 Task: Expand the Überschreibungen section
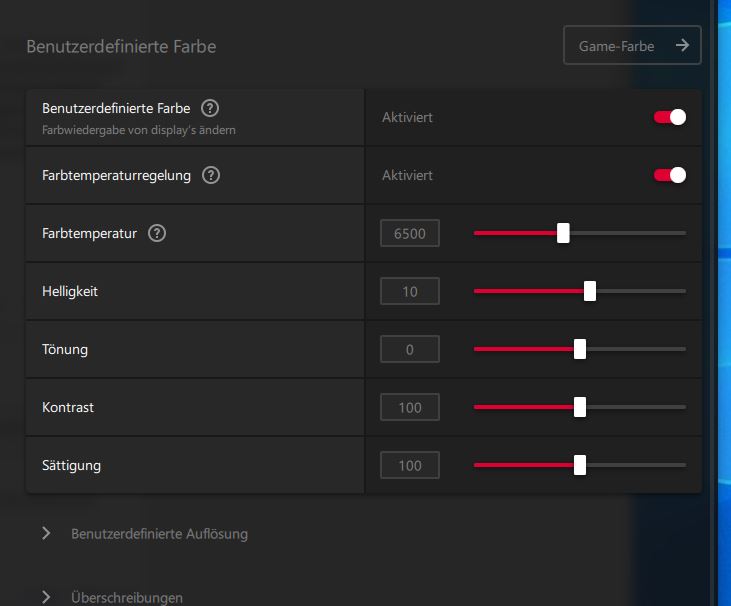[47, 597]
